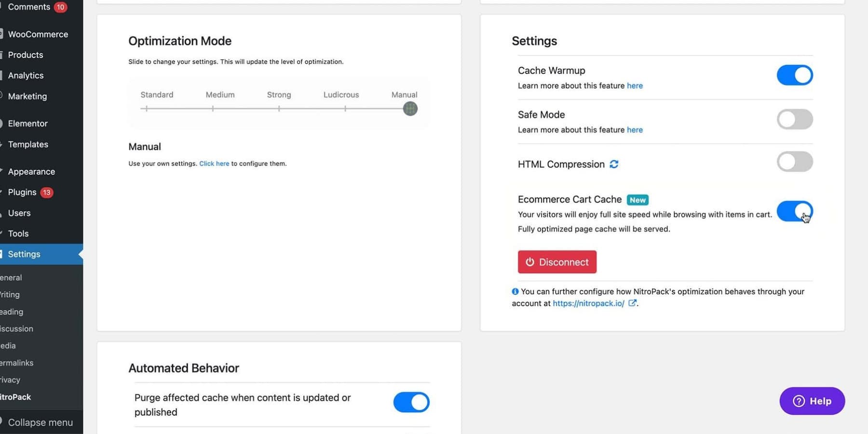Click the red Disconnect button

(557, 262)
